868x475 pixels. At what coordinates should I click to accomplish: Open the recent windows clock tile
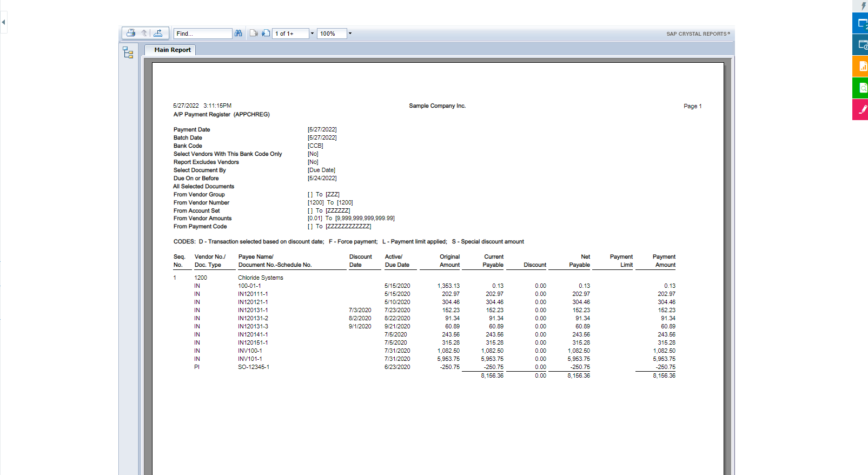[860, 45]
